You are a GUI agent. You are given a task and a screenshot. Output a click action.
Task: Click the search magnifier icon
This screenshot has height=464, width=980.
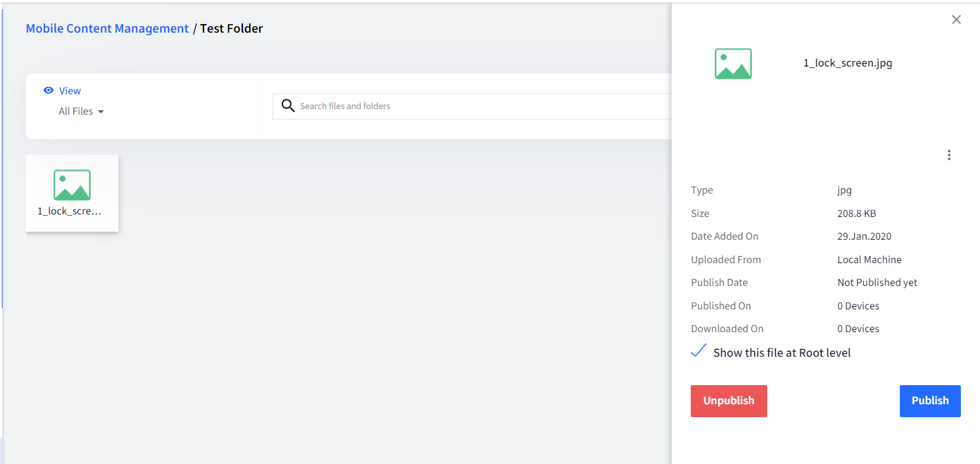click(x=288, y=105)
